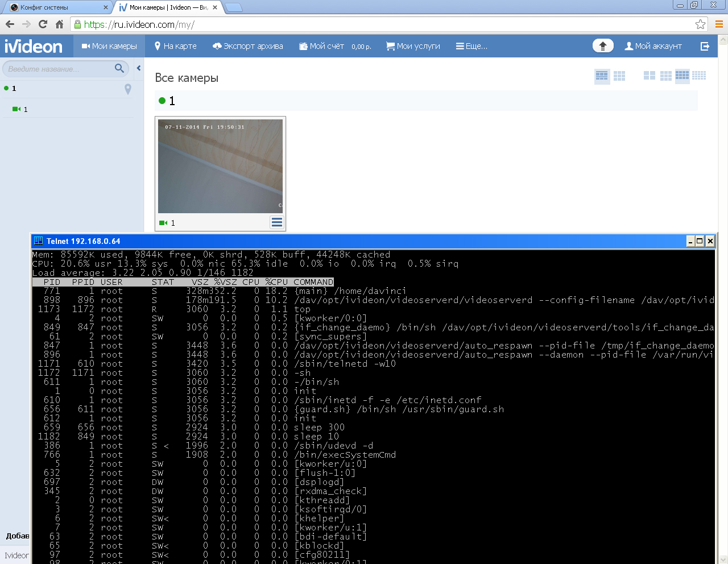This screenshot has height=564, width=728.
Task: Select the largest tile size view
Action: (x=650, y=76)
